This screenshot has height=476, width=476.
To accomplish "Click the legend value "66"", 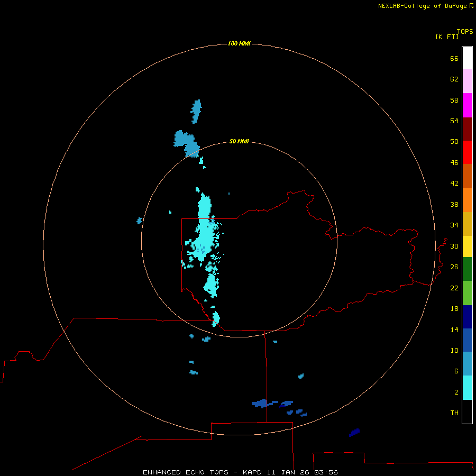I will 454,58.
